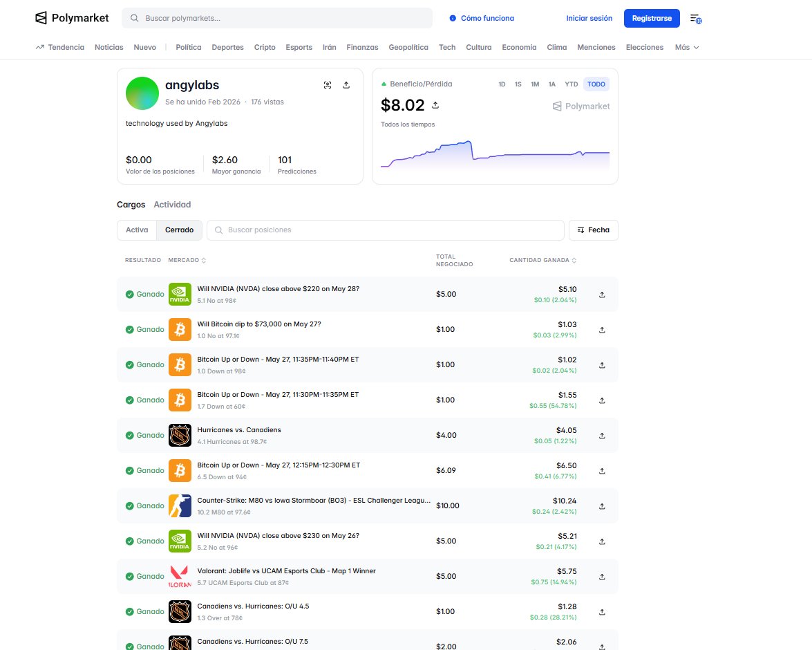Go to the Esports category
This screenshot has width=812, height=650.
(299, 47)
